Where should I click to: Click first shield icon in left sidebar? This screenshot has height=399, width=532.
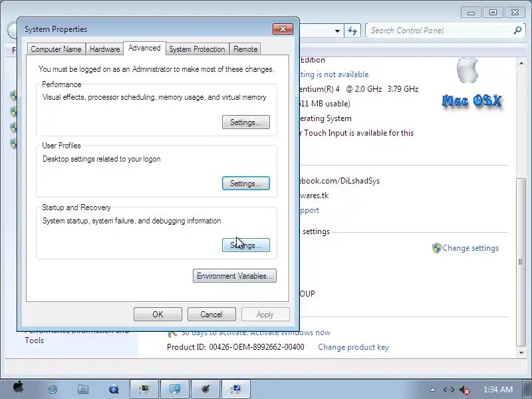pos(13,96)
